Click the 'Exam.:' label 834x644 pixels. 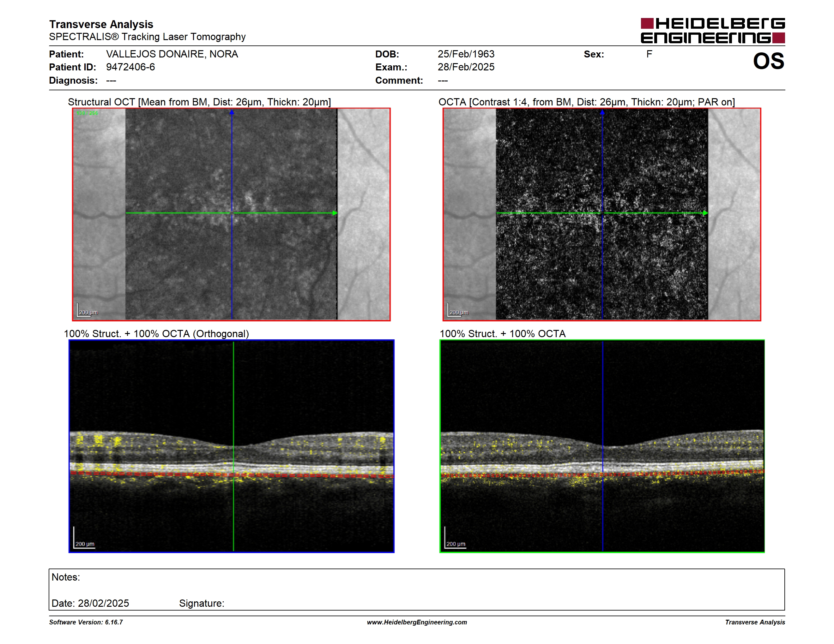(x=391, y=67)
